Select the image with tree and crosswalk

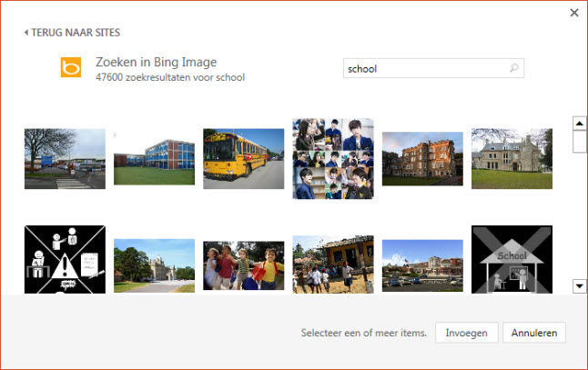pyautogui.click(x=65, y=159)
